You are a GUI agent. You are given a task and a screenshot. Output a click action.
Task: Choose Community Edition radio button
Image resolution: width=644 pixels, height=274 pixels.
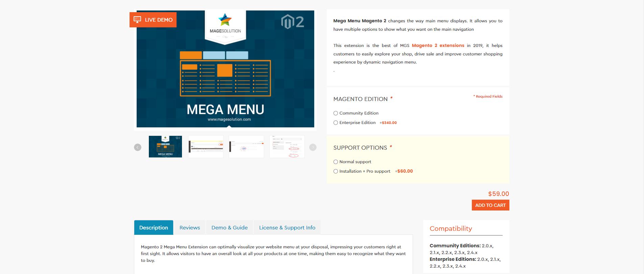[336, 113]
